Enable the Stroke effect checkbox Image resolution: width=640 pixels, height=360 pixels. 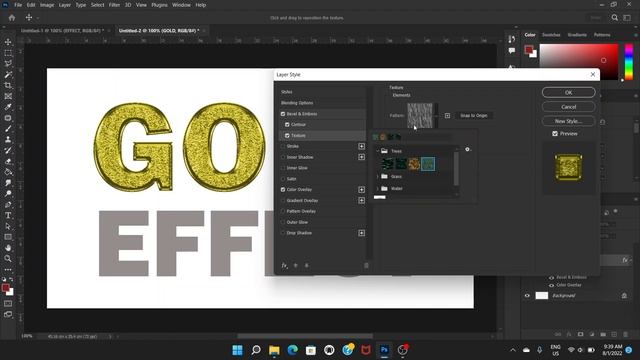(x=283, y=146)
